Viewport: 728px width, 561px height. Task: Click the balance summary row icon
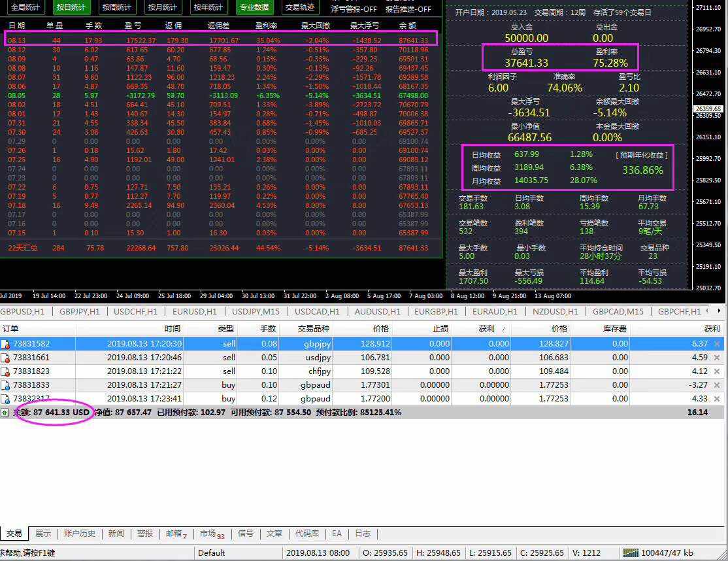coord(5,413)
